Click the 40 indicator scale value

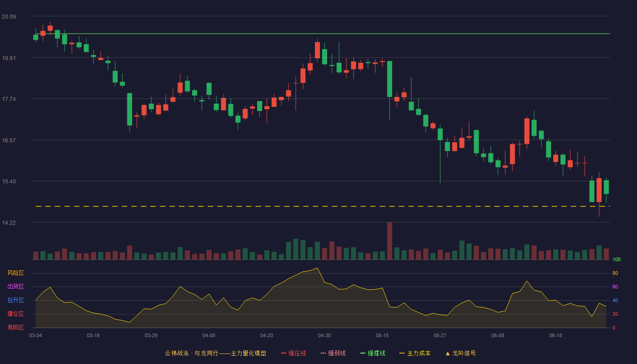pos(615,300)
